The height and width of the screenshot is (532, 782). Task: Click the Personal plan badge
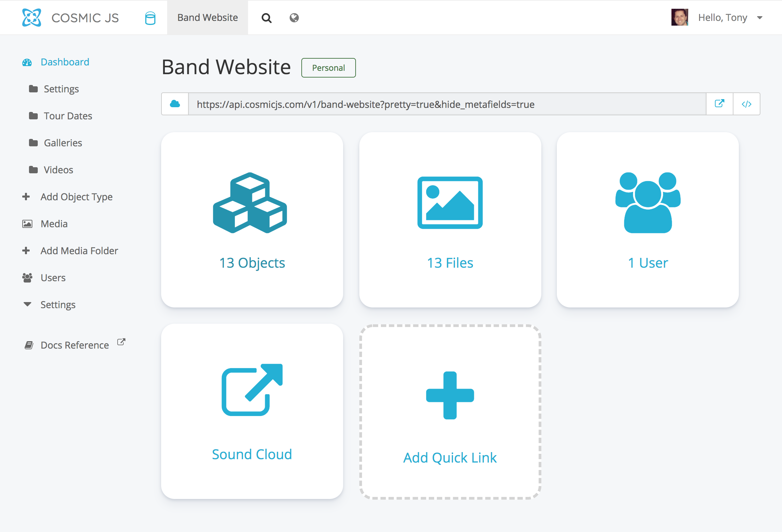(328, 68)
